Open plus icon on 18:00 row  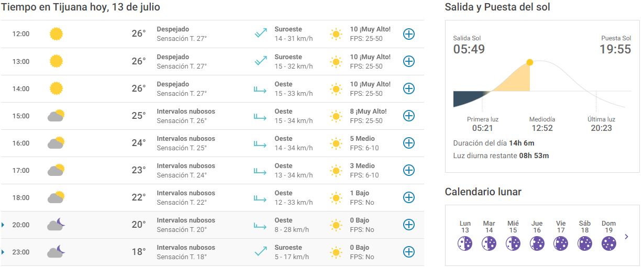408,197
